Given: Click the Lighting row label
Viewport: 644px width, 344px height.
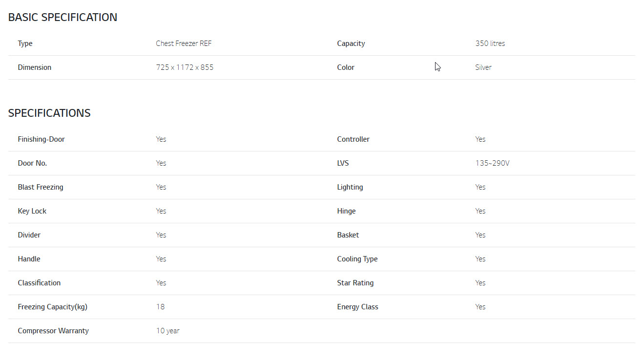Looking at the screenshot, I should [350, 187].
